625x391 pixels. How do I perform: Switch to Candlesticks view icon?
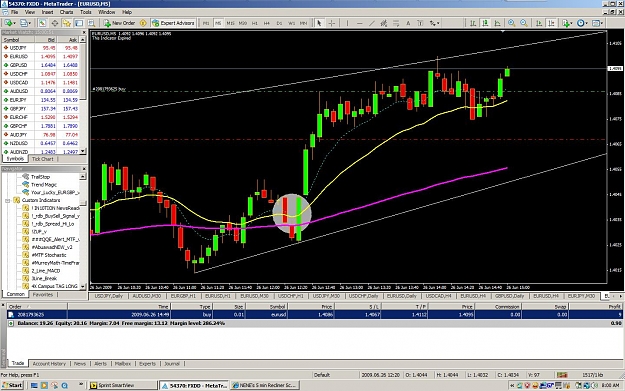[x=485, y=23]
